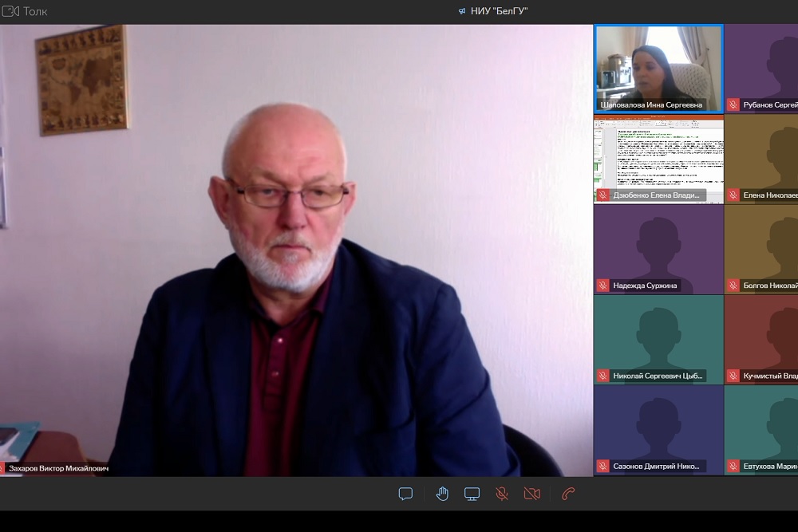Click the НИУ "БелГУ" meeting title

click(x=499, y=11)
